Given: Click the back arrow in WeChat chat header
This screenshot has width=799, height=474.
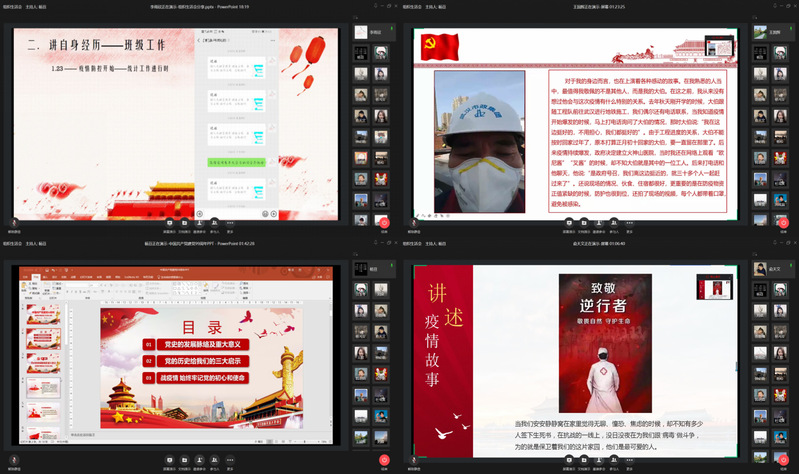Looking at the screenshot, I should coord(199,40).
